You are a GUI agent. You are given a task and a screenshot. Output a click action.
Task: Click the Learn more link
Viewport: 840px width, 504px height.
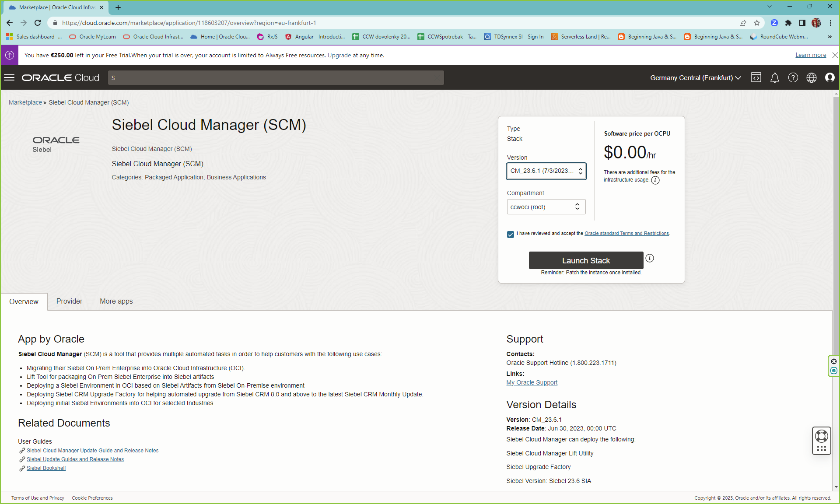click(811, 55)
